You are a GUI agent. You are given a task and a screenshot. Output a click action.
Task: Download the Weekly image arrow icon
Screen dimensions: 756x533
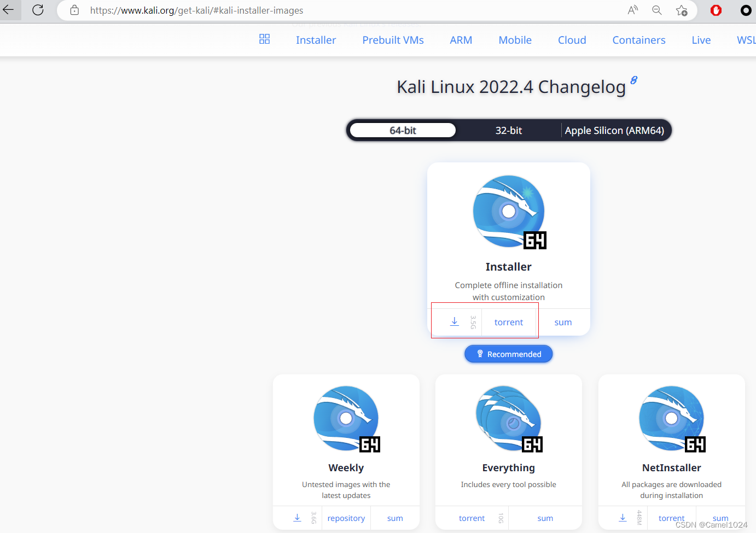click(x=297, y=517)
